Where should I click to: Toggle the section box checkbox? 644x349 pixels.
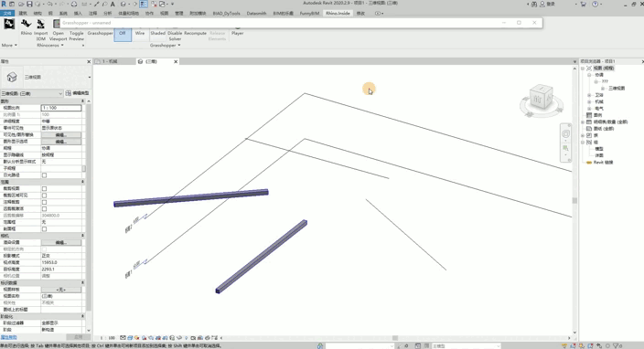[44, 228]
